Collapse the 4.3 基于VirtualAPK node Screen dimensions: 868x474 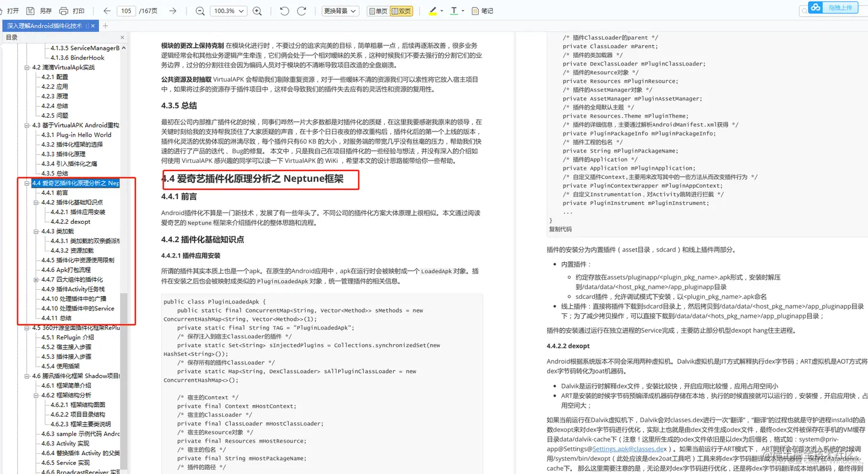tap(26, 125)
